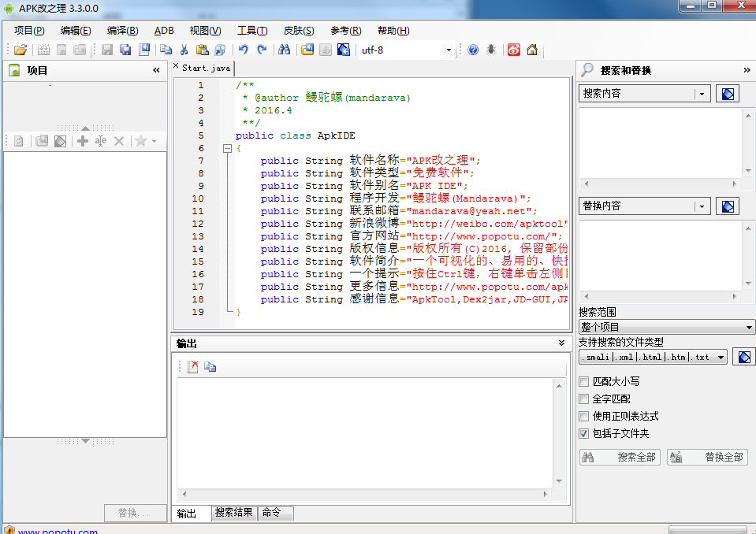Open Find with the binoculars toolbar icon
The image size is (756, 534).
tap(285, 50)
